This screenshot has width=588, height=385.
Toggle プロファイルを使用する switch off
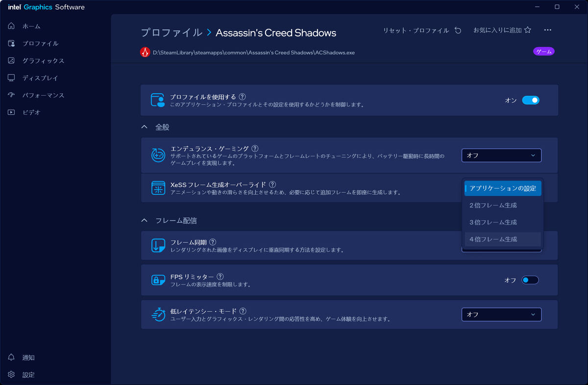pyautogui.click(x=530, y=100)
